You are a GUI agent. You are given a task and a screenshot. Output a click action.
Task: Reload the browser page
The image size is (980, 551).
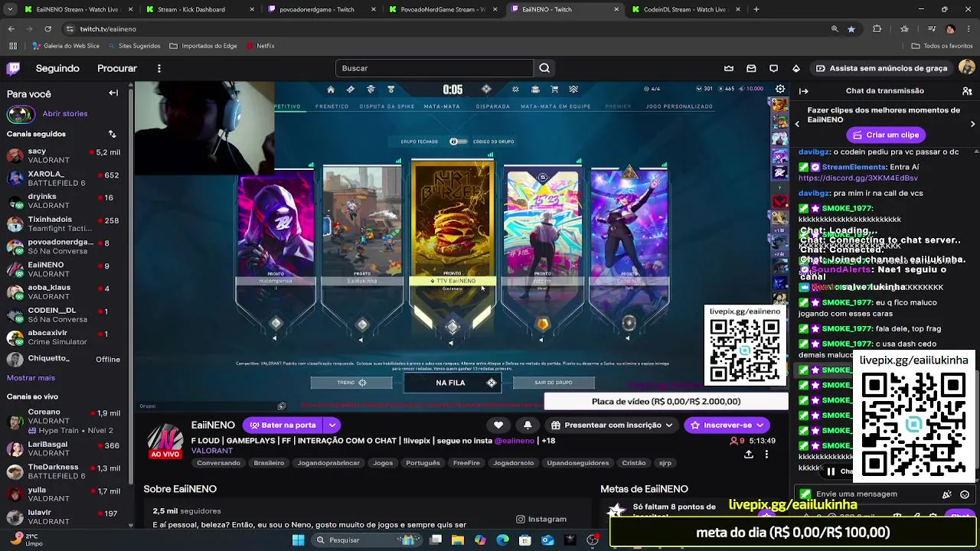47,29
